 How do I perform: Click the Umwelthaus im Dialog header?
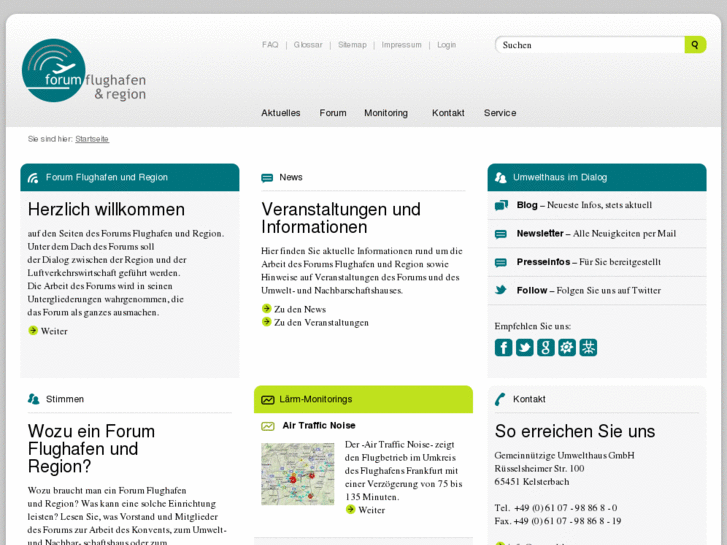597,177
